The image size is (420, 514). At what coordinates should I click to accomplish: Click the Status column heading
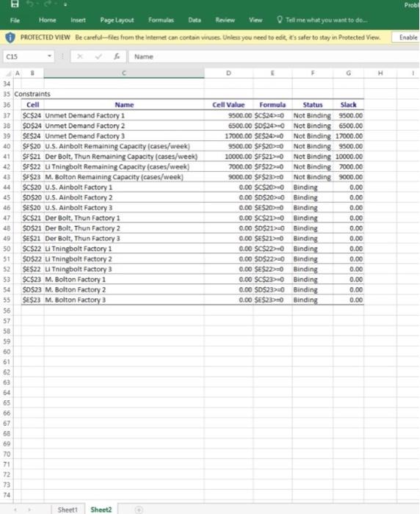point(313,105)
